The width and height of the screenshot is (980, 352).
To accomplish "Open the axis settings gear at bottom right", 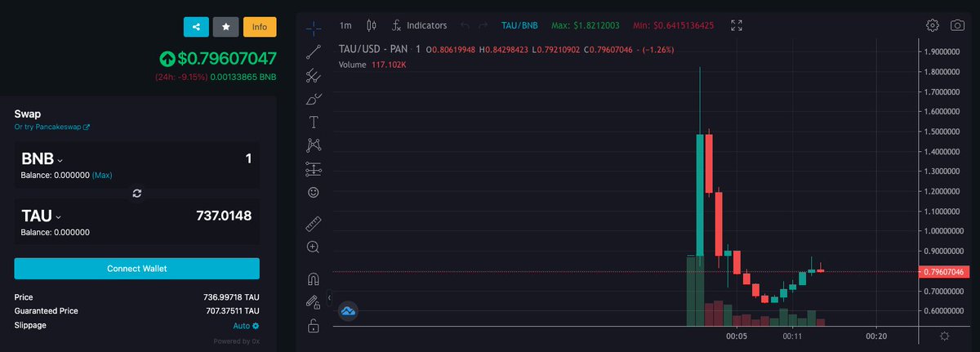I will coord(944,336).
